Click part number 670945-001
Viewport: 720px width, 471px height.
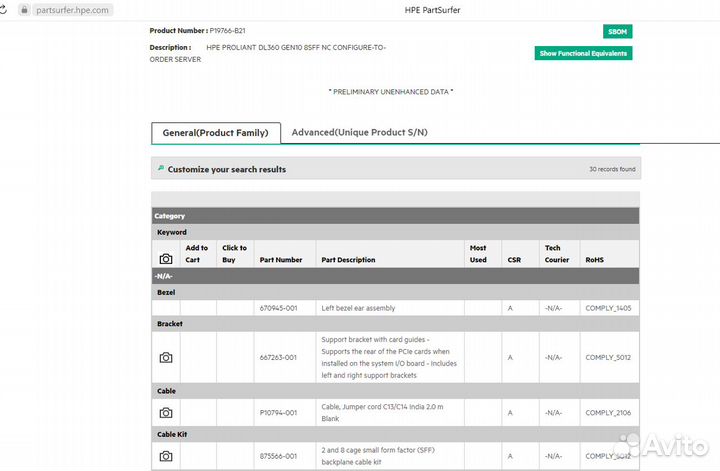tap(278, 308)
